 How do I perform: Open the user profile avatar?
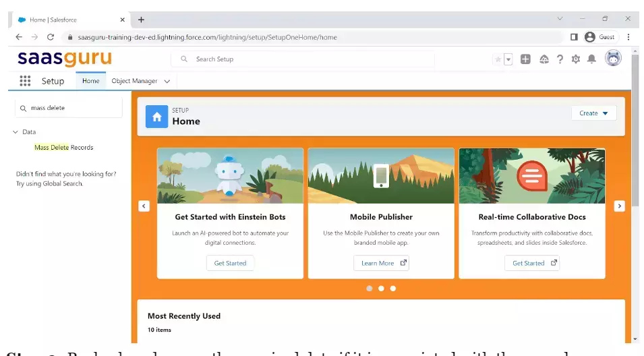pos(613,58)
